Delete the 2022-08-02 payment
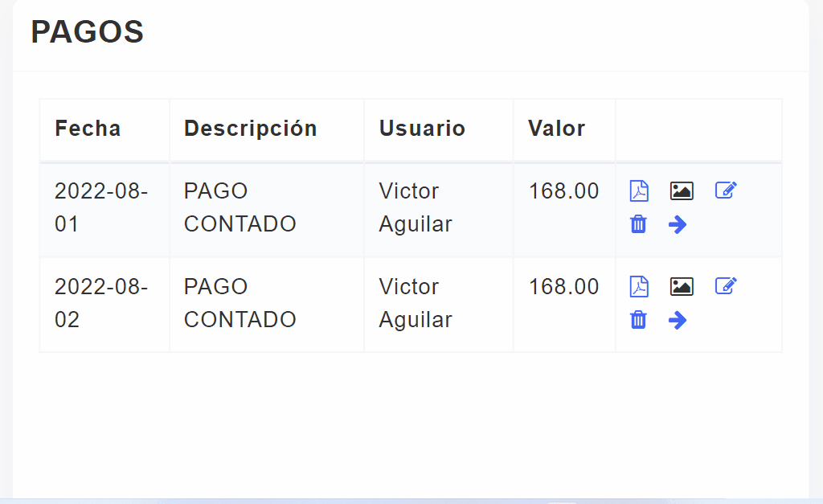Screen dimensions: 823x504 click(638, 320)
